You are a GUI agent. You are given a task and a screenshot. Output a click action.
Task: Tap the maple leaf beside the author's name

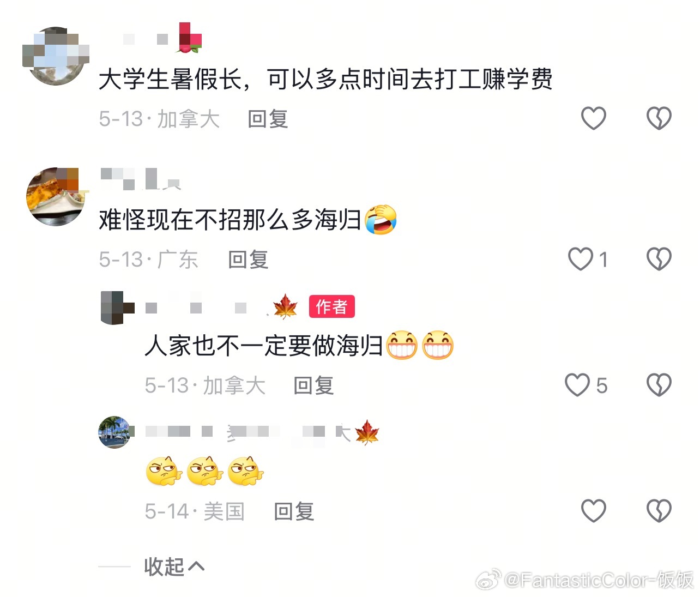(286, 306)
